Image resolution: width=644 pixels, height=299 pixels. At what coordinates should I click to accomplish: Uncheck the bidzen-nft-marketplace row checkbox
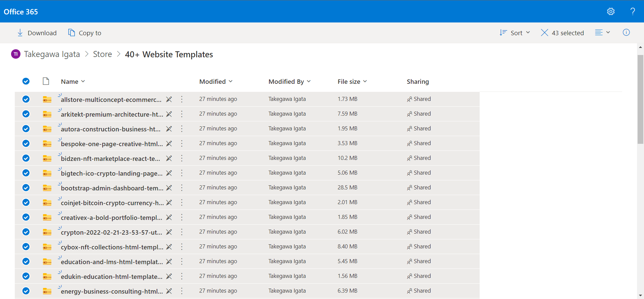click(26, 158)
